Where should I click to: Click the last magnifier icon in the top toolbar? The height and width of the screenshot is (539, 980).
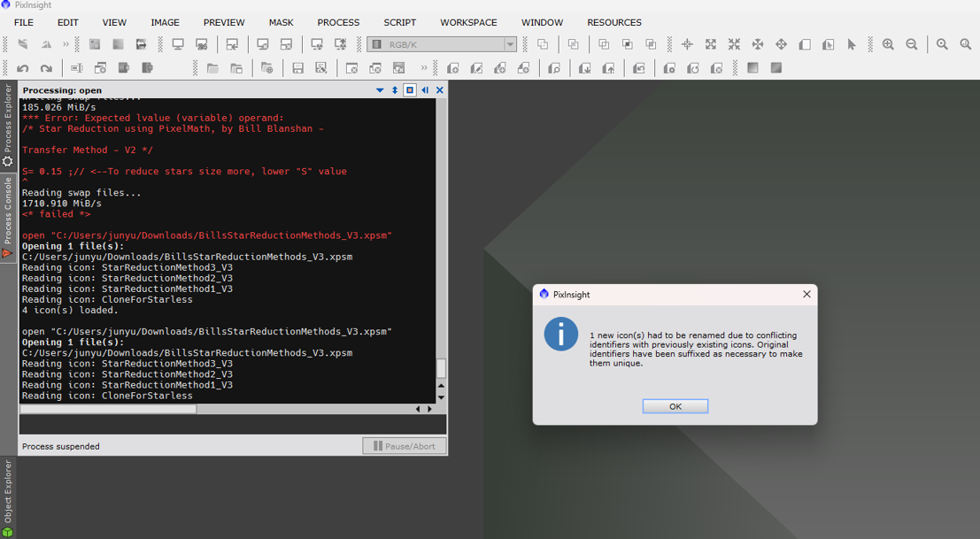pyautogui.click(x=966, y=44)
